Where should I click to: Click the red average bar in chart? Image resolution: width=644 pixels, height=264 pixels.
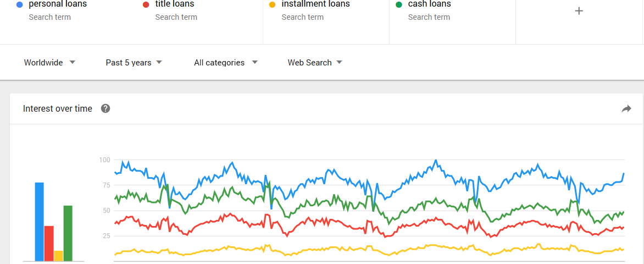click(x=49, y=244)
